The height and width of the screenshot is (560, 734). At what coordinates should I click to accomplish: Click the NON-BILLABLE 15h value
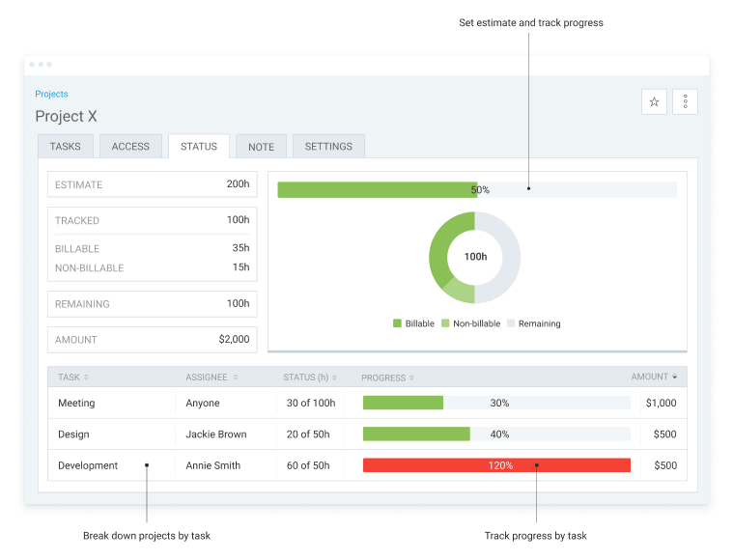[x=241, y=267]
